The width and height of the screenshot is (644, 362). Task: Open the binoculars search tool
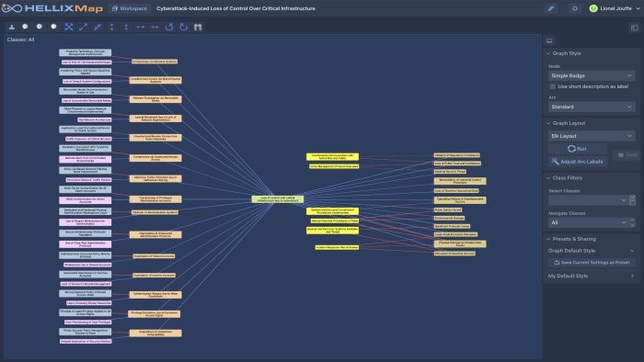click(198, 27)
